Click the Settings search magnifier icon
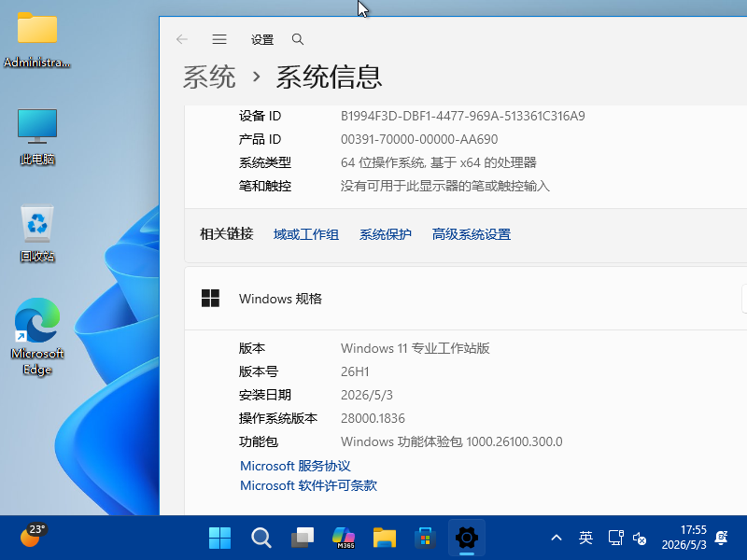Image resolution: width=747 pixels, height=560 pixels. pos(298,39)
